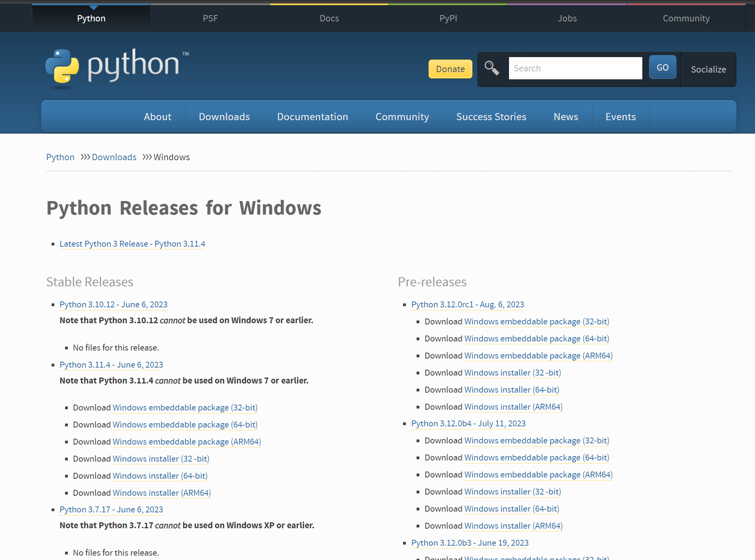755x560 pixels.
Task: Open the About menu
Action: click(158, 117)
